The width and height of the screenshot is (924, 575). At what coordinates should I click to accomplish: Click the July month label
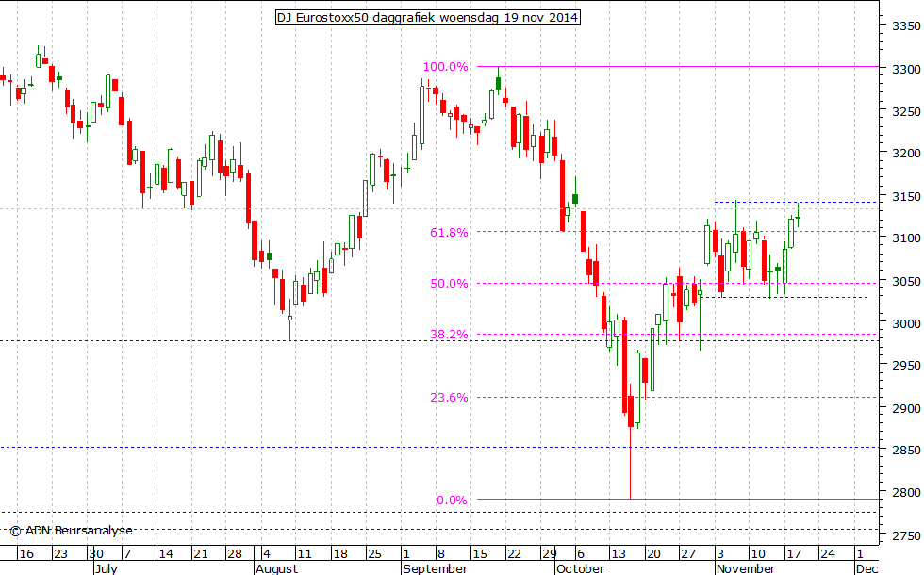[106, 568]
